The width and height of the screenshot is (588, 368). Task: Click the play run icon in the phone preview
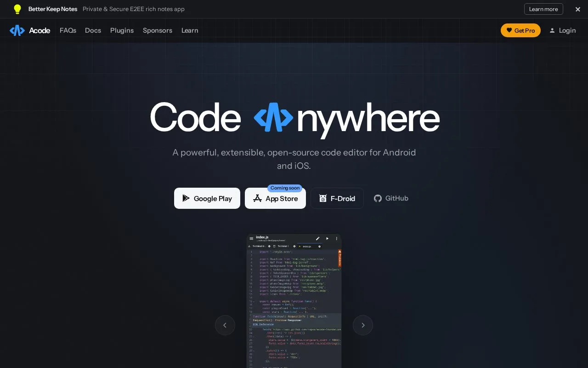pos(327,238)
